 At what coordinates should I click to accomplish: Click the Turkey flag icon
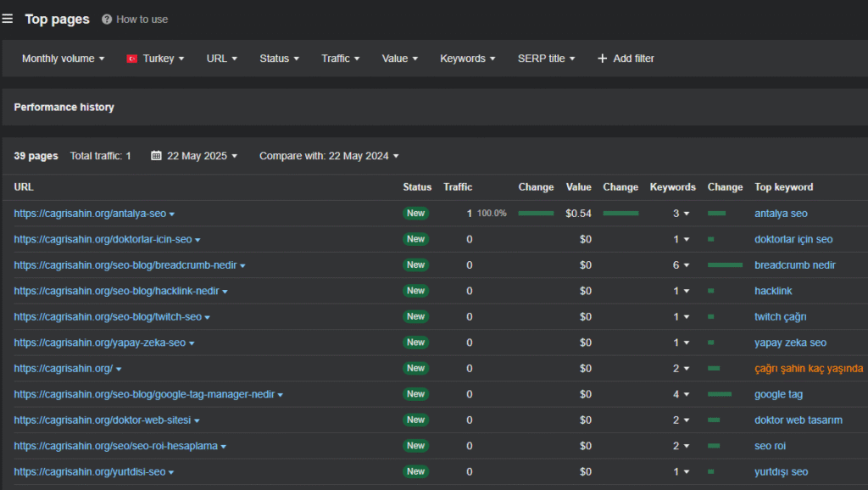131,58
